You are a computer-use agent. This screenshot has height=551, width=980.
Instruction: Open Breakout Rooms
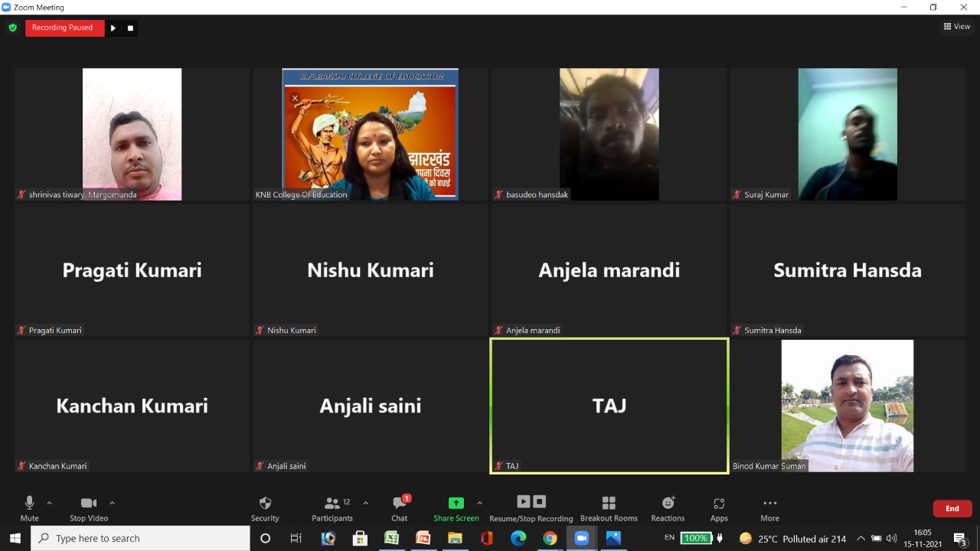[609, 508]
